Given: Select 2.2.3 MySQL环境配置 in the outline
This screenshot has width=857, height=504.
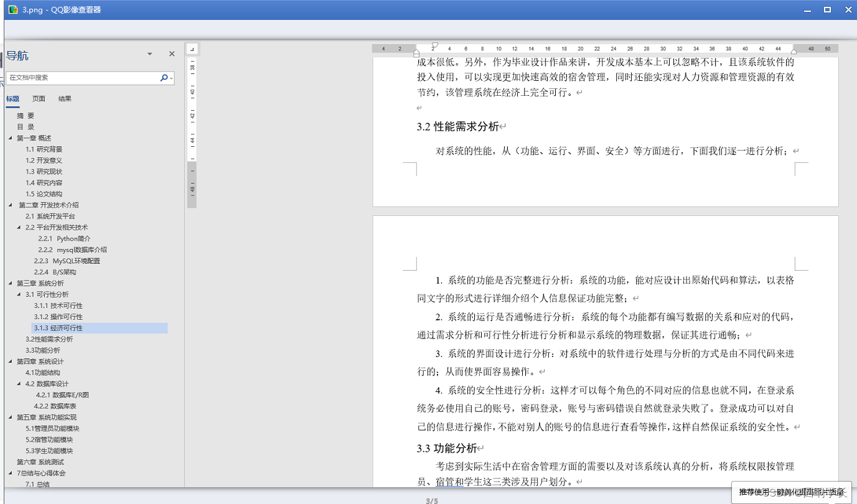Looking at the screenshot, I should tap(67, 261).
